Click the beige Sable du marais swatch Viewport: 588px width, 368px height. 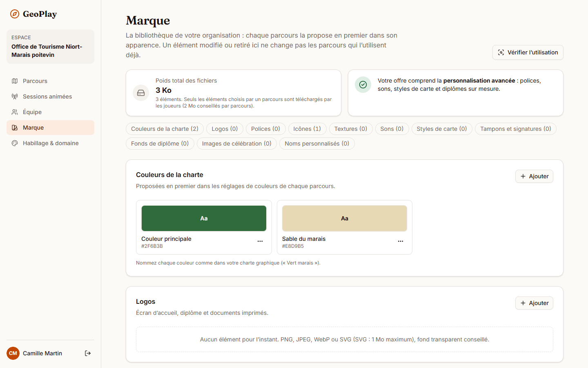[345, 218]
